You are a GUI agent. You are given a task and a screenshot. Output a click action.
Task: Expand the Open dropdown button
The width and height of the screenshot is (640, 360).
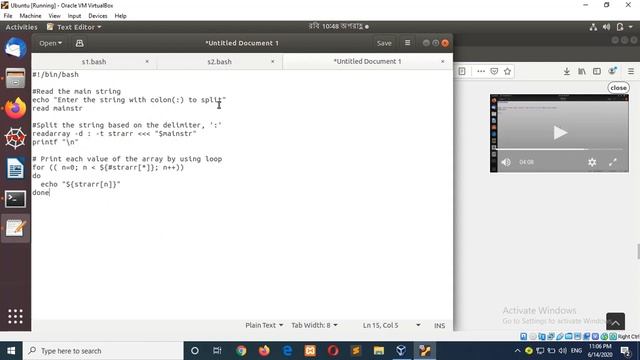[x=51, y=43]
